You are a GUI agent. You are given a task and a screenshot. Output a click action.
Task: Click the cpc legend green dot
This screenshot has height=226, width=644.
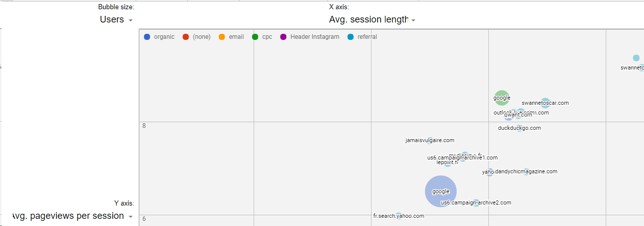(255, 37)
